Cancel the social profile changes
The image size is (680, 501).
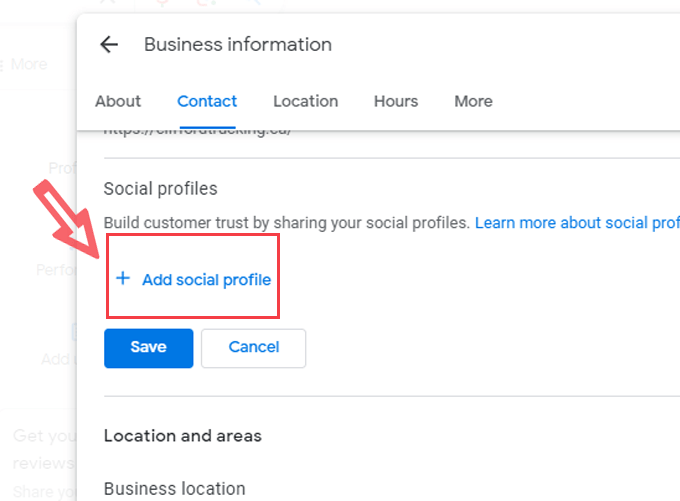point(253,348)
